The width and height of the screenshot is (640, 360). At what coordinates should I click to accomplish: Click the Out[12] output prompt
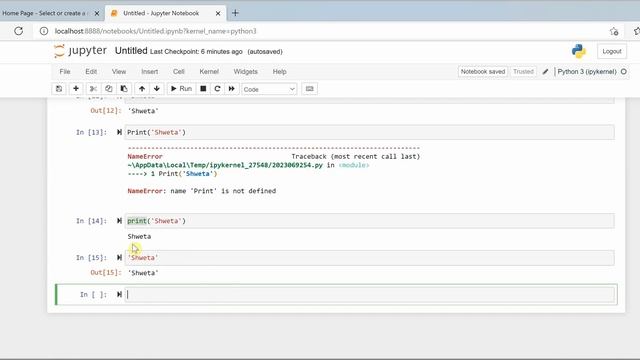106,111
